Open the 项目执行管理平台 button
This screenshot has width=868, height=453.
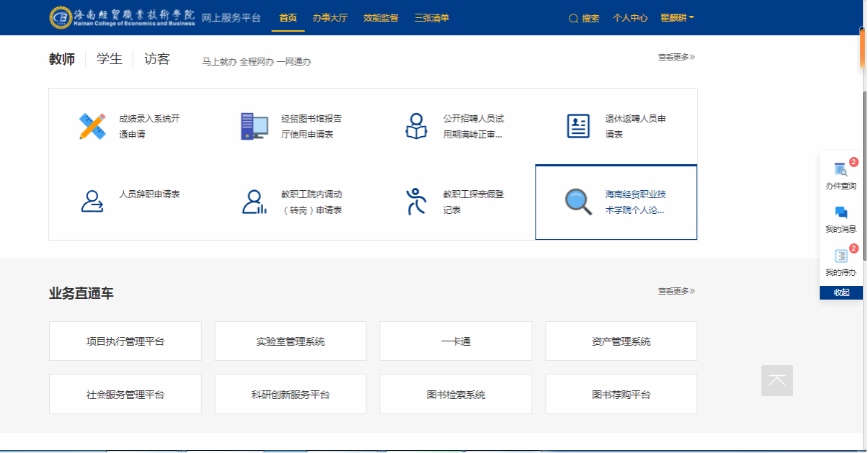pyautogui.click(x=125, y=341)
